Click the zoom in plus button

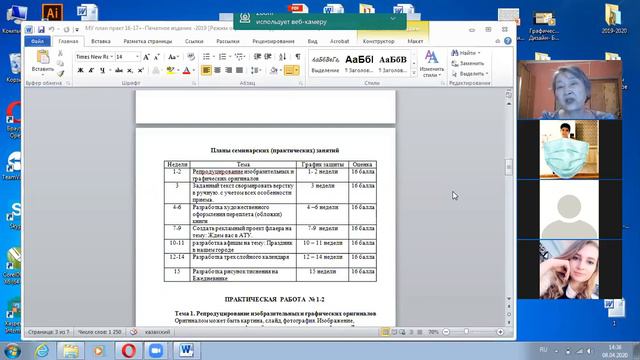pos(500,332)
